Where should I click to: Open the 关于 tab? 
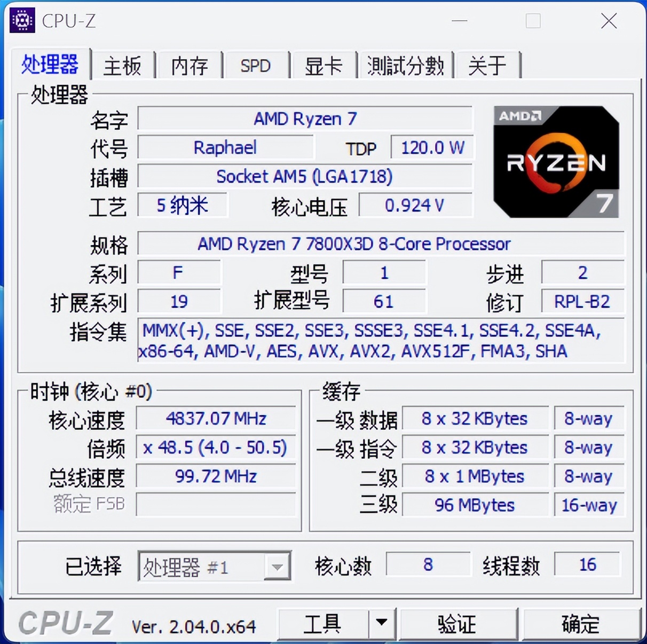487,65
